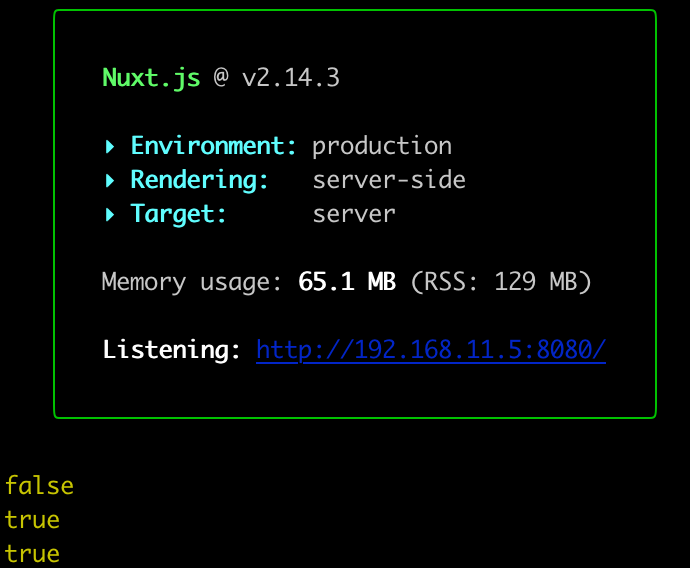Select the Target: label
This screenshot has width=690, height=568.
[x=179, y=214]
